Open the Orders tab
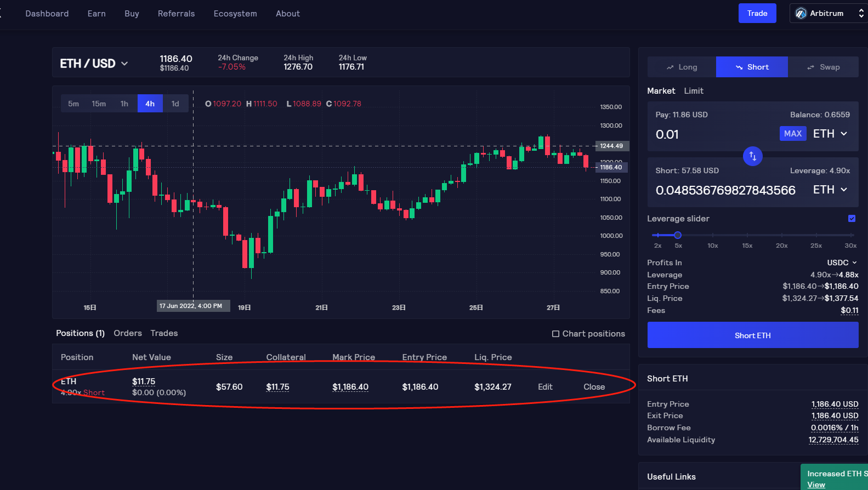868x490 pixels. (128, 333)
